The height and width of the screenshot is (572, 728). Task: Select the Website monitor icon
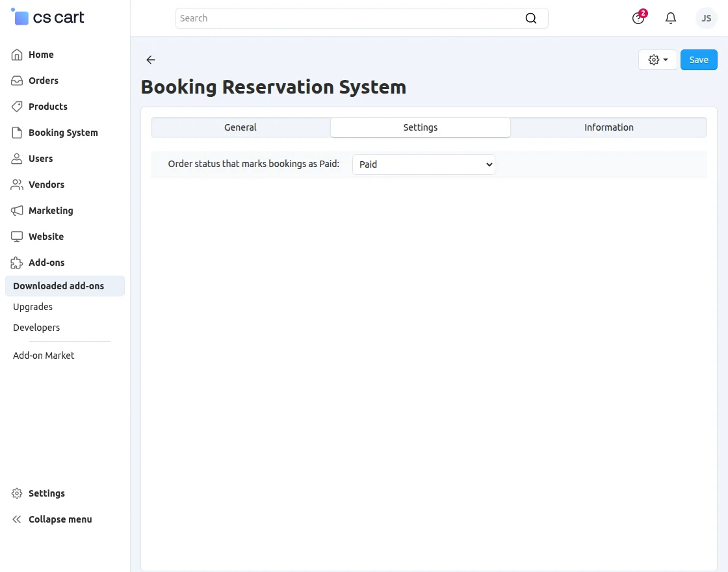click(x=16, y=237)
